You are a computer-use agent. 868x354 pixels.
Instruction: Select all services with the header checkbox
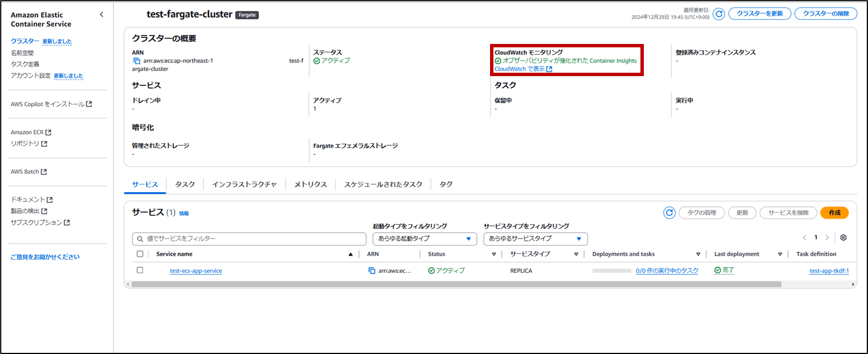pyautogui.click(x=140, y=254)
